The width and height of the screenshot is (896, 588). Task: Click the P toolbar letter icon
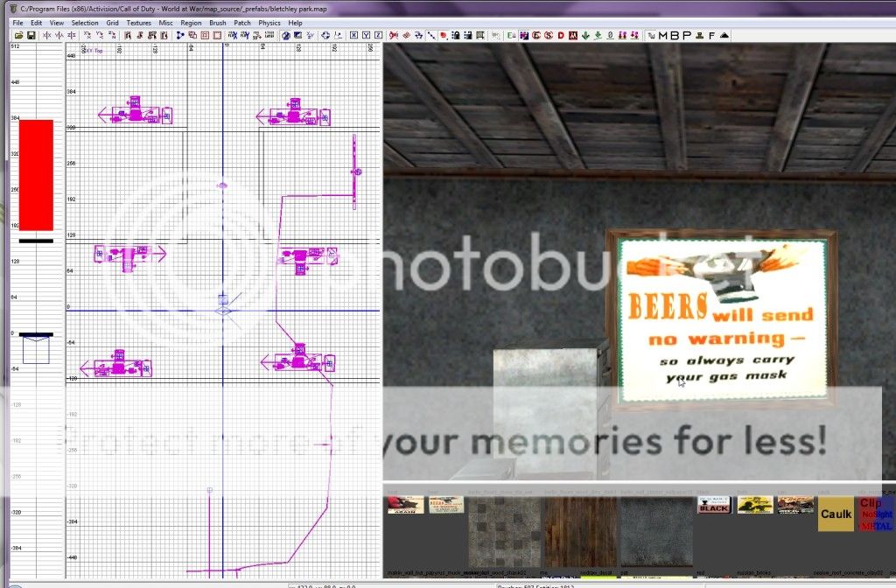click(x=686, y=35)
